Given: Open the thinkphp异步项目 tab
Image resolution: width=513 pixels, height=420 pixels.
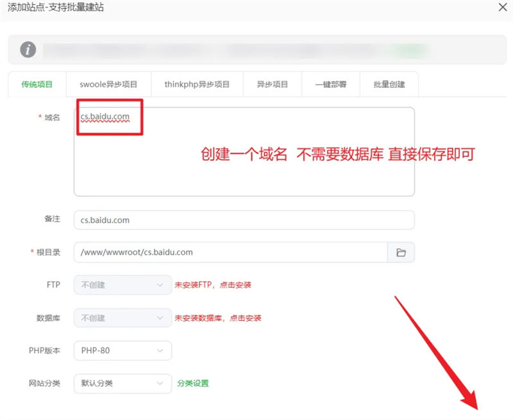Looking at the screenshot, I should tap(197, 85).
